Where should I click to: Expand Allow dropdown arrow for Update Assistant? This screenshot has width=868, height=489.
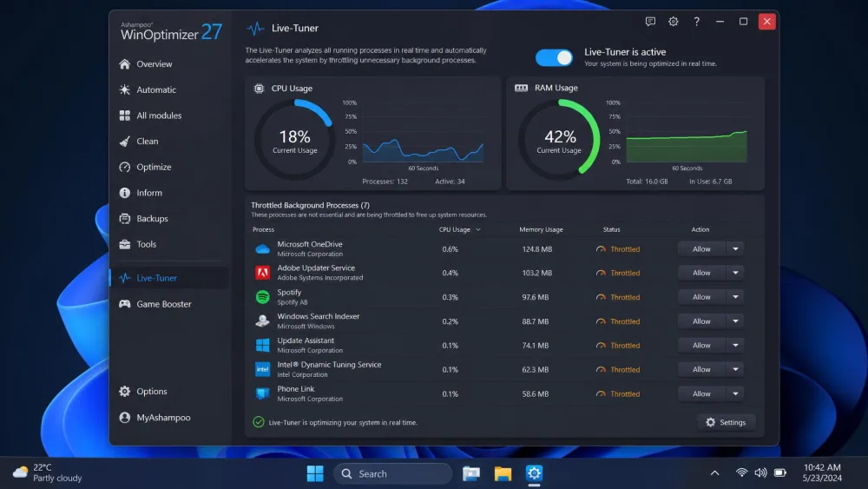[x=735, y=346]
